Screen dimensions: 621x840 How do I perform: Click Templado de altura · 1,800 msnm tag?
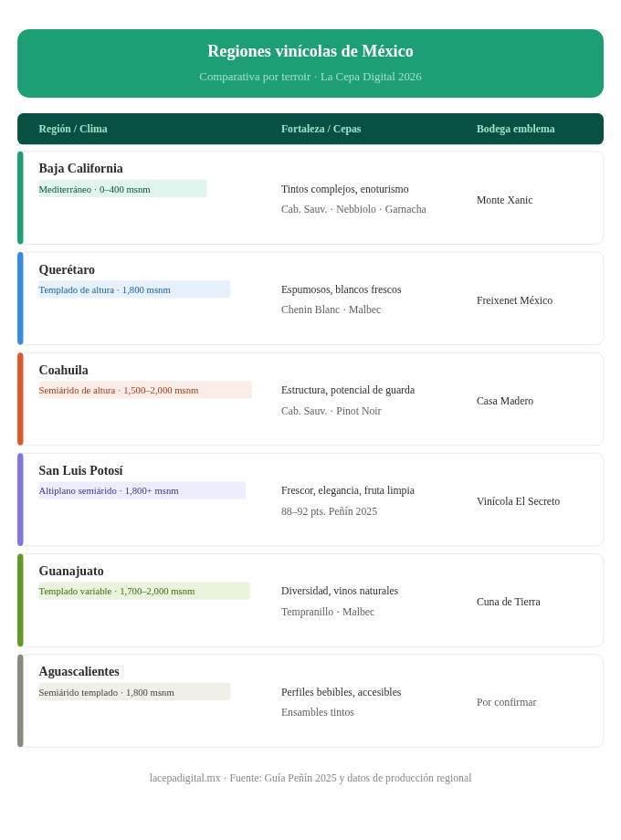coord(134,289)
